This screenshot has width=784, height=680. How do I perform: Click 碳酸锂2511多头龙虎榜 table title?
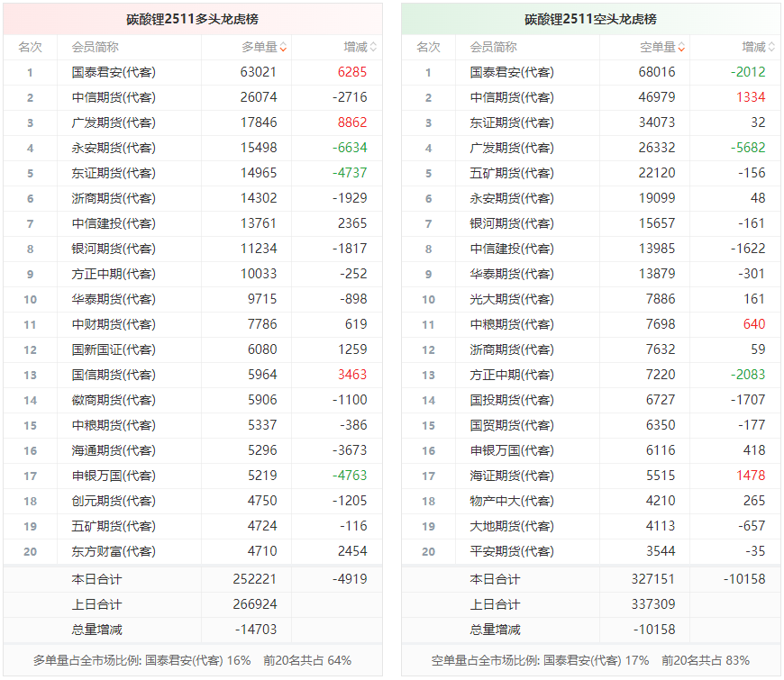click(193, 19)
